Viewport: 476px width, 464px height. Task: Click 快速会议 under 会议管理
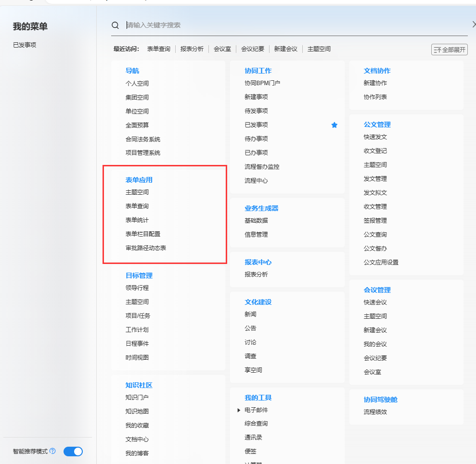375,302
